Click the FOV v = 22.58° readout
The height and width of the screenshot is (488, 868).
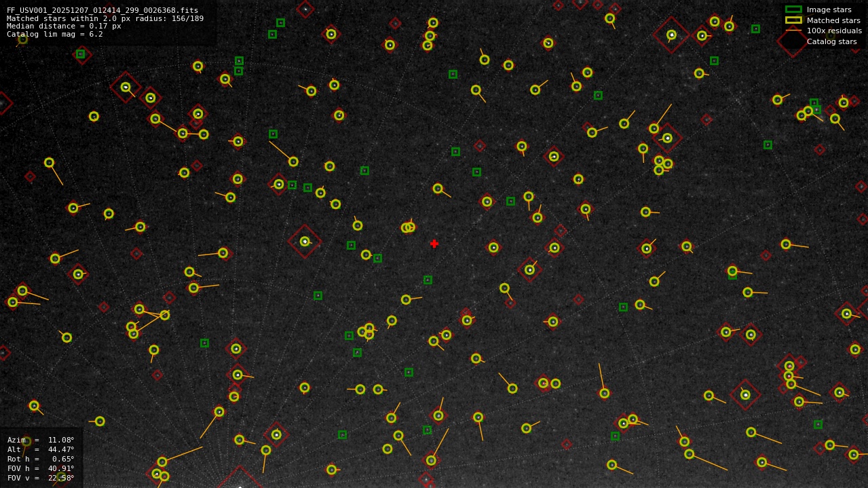click(41, 478)
